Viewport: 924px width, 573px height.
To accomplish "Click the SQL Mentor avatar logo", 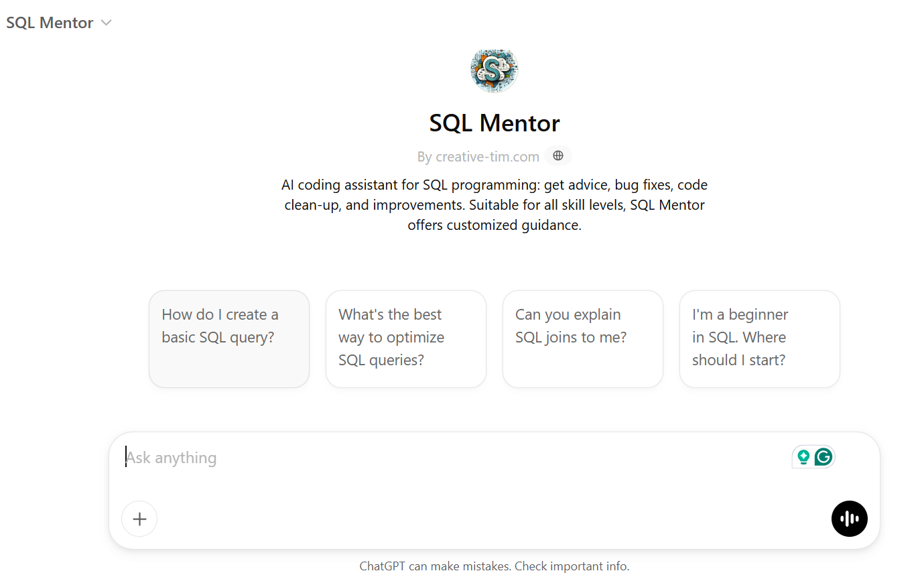I will [494, 69].
